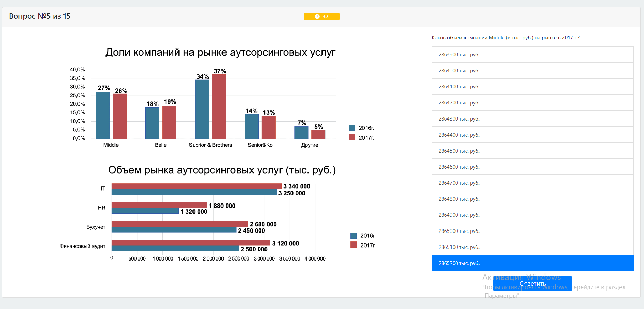Pick the 2864200 тыс. руб. answer
The image size is (644, 309).
coord(532,103)
